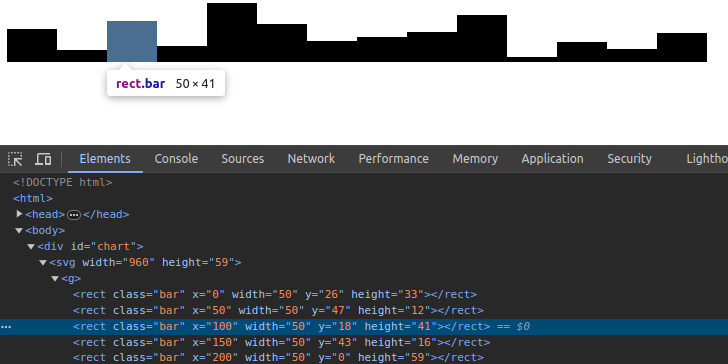Expand the head element arrow
The height and width of the screenshot is (364, 728).
(20, 214)
